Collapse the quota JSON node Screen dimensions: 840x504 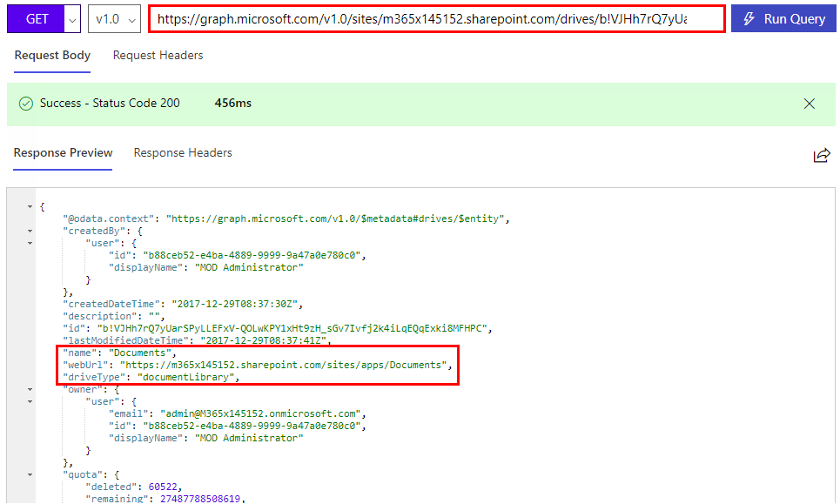[30, 474]
